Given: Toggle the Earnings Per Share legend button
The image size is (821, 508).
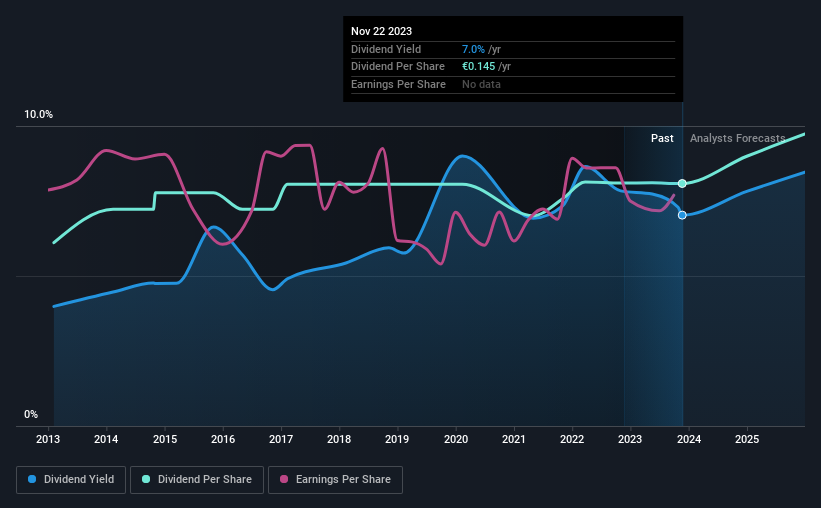Looking at the screenshot, I should click(335, 480).
